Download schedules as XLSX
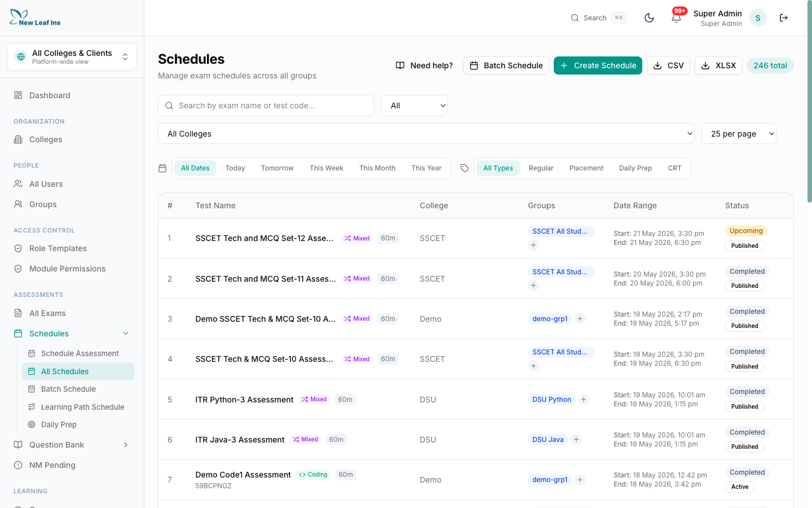812x508 pixels. coord(718,65)
